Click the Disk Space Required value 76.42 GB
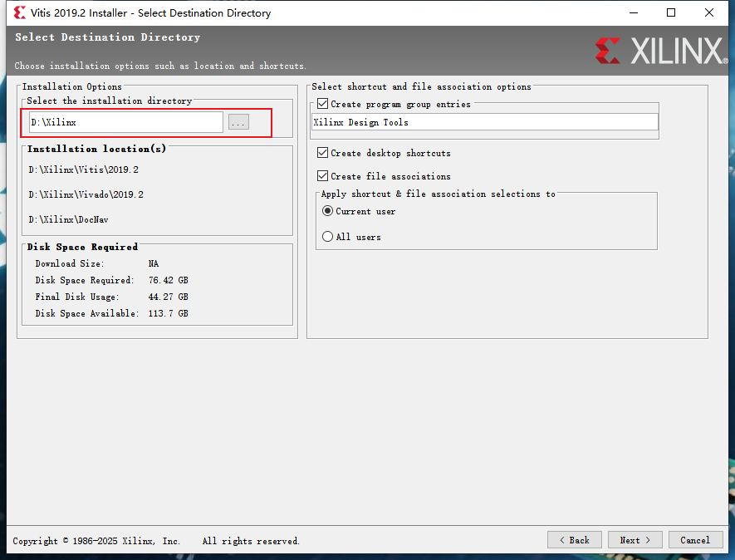 169,280
